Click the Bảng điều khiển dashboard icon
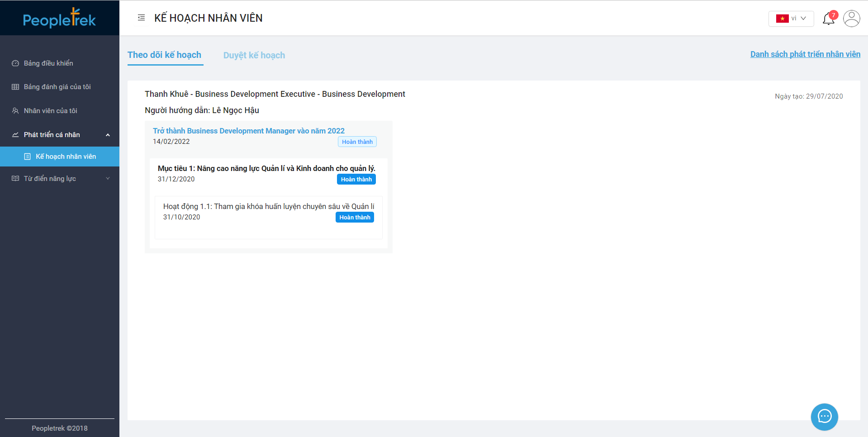Image resolution: width=868 pixels, height=437 pixels. coord(15,63)
